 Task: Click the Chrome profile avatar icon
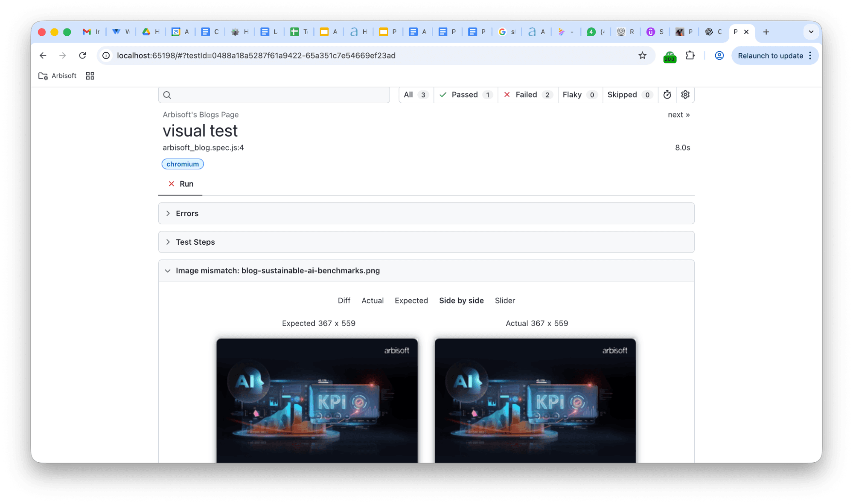click(x=719, y=55)
